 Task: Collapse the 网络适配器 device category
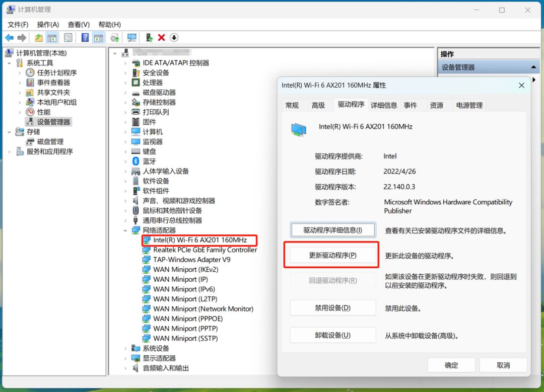(x=125, y=230)
